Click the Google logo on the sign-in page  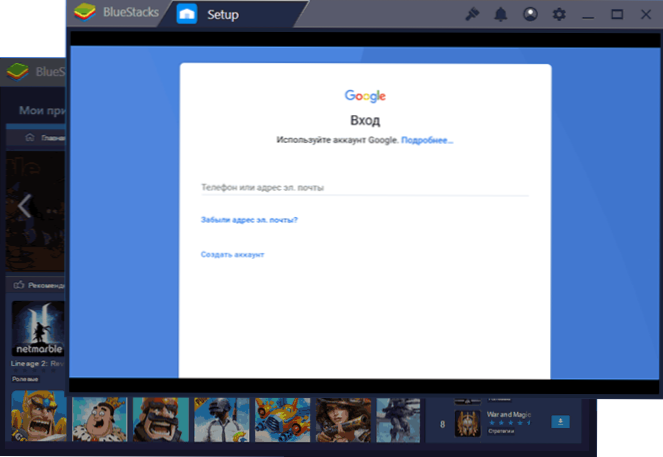click(x=365, y=96)
